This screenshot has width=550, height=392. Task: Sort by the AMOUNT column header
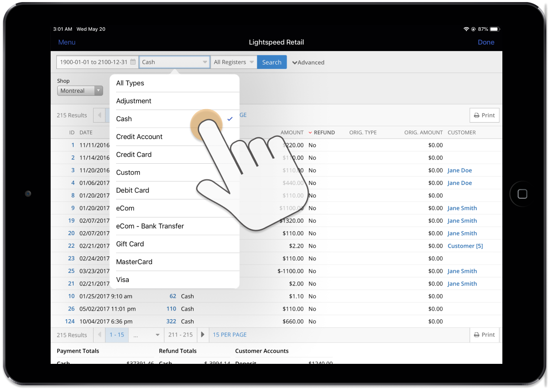click(x=292, y=133)
